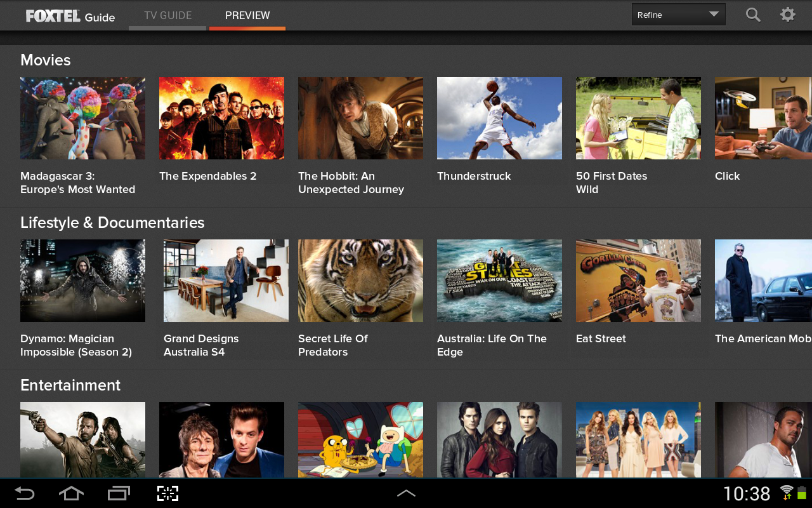Select The Hobbit: An Unexpected Journey thumbnail

[360, 118]
